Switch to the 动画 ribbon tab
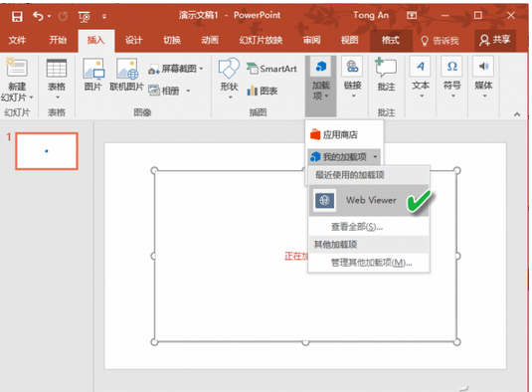The width and height of the screenshot is (532, 392). [210, 40]
